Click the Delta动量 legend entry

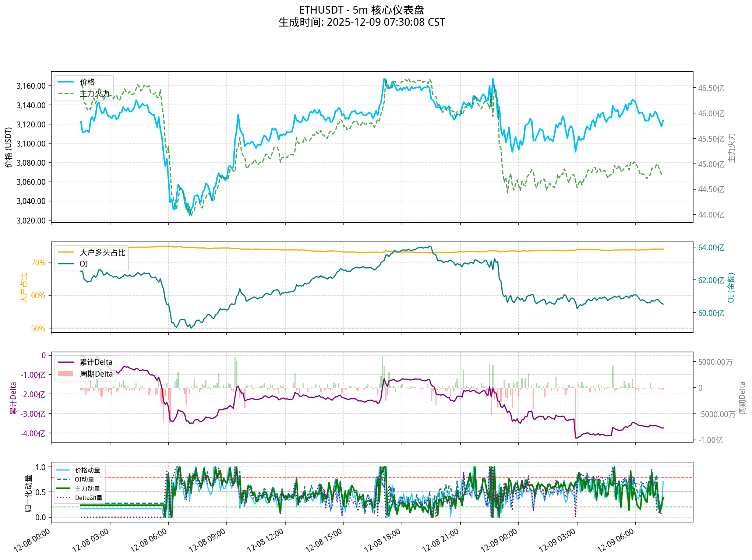tap(88, 498)
